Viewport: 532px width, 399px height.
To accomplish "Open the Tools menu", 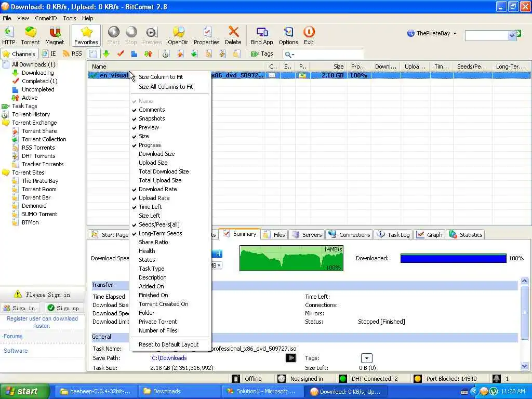I will click(x=70, y=18).
